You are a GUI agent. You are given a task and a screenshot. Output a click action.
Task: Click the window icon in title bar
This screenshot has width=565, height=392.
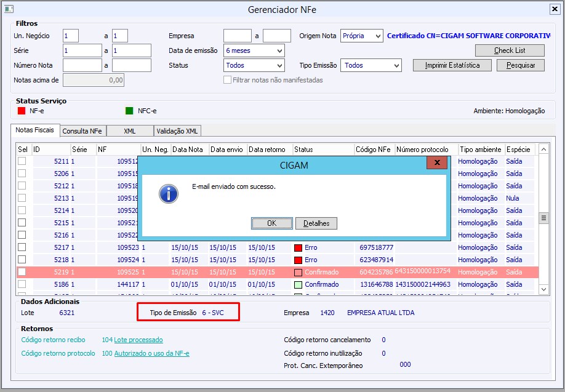[x=9, y=9]
